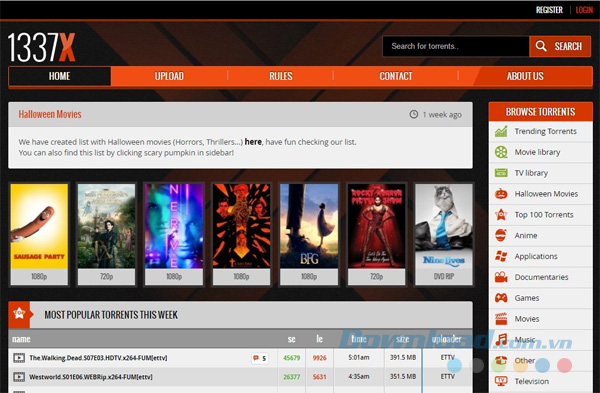
Task: Click the Movies clapperboard icon
Action: [x=501, y=319]
